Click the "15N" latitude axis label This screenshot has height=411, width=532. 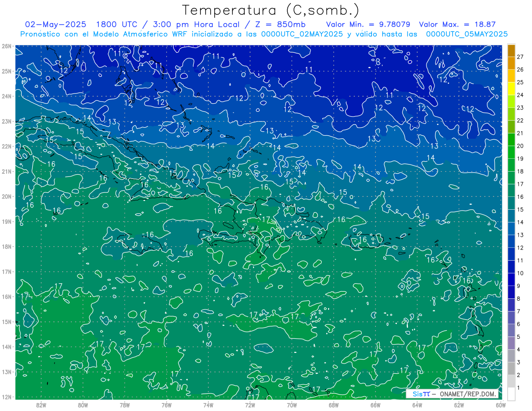coord(6,321)
